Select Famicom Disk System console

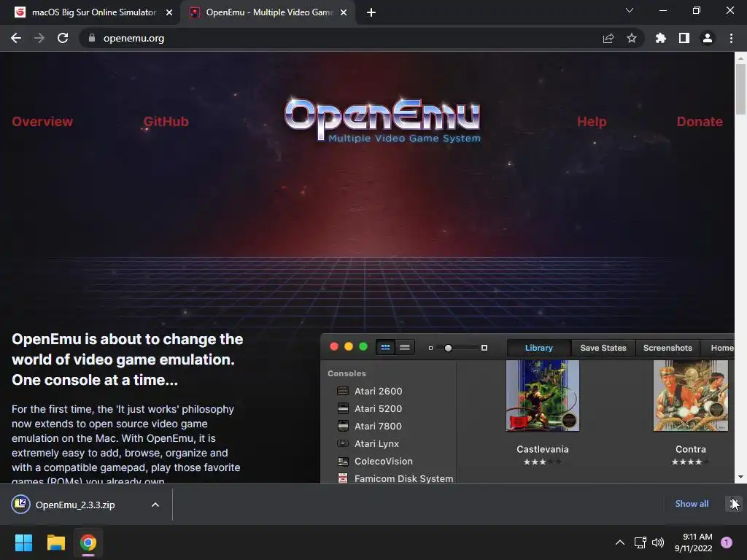coord(395,478)
